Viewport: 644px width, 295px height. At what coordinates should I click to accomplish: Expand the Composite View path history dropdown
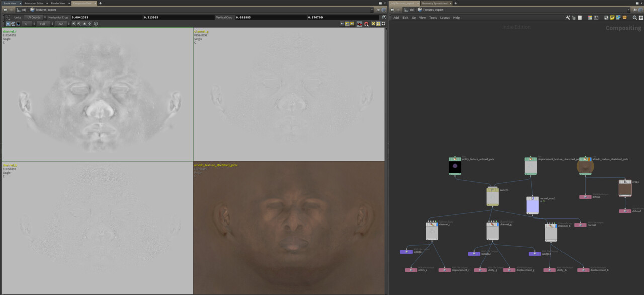tap(372, 10)
